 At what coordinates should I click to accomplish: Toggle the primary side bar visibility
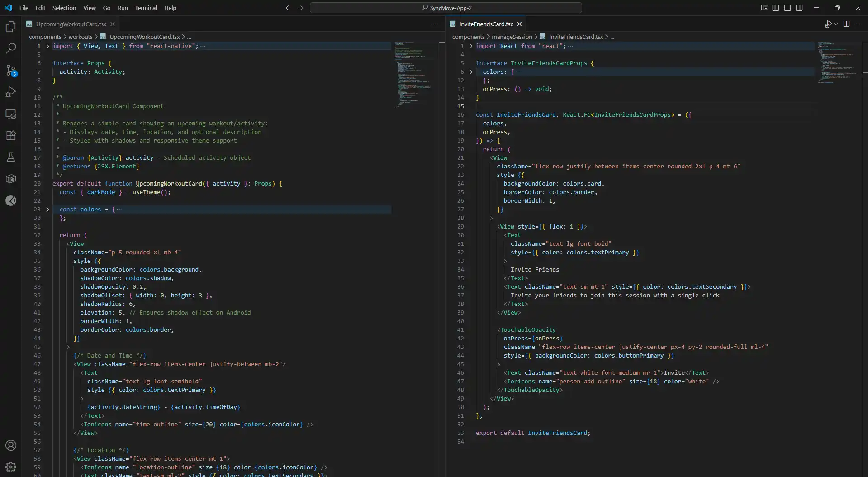(x=776, y=8)
